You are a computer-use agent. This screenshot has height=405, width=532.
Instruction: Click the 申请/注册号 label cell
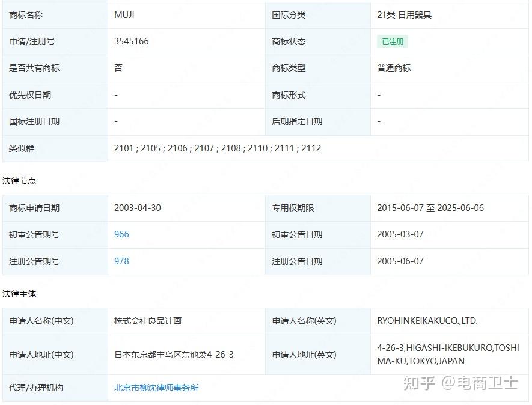click(x=55, y=41)
